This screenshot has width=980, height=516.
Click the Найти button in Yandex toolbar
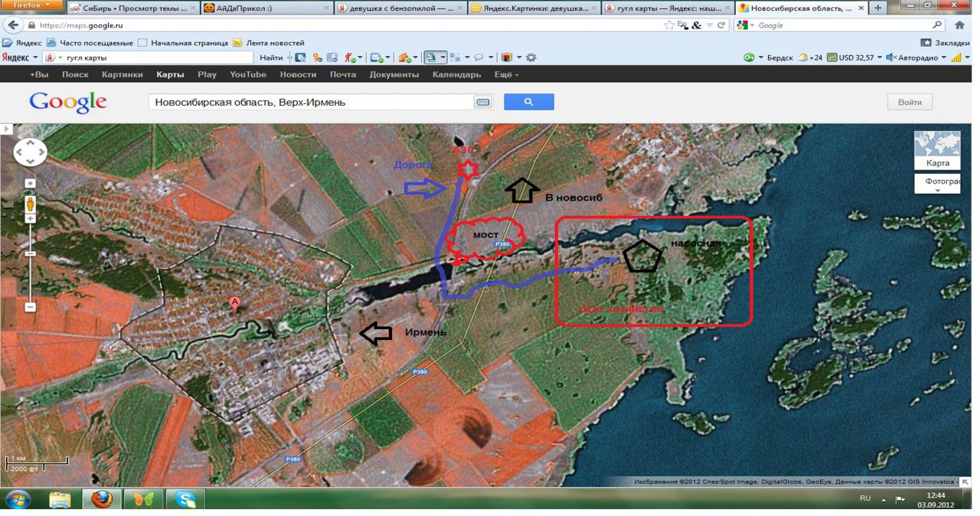tap(270, 57)
